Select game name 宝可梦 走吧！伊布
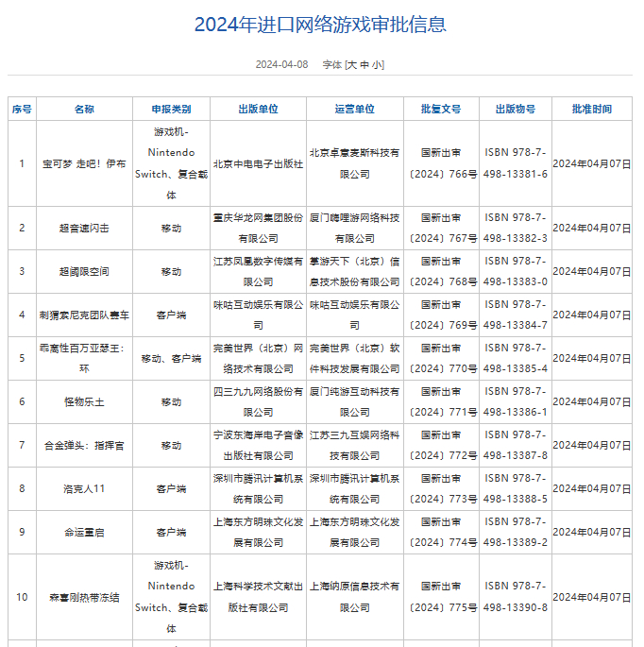Viewport: 644px width, 647px height. pos(84,163)
